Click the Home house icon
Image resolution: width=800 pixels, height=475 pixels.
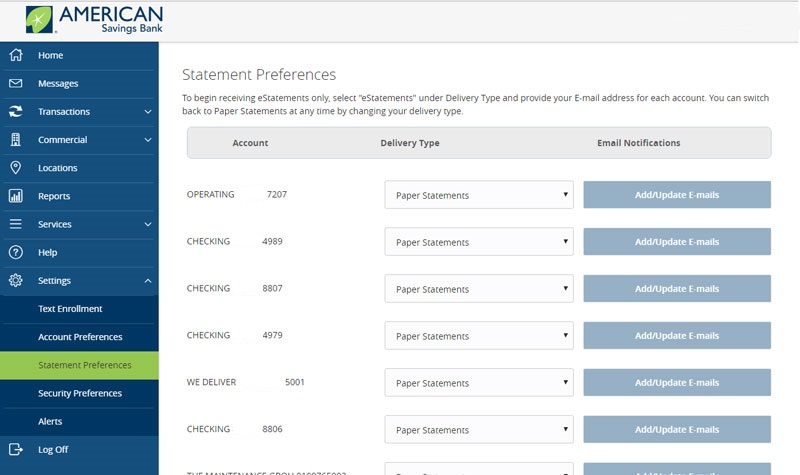coord(16,55)
